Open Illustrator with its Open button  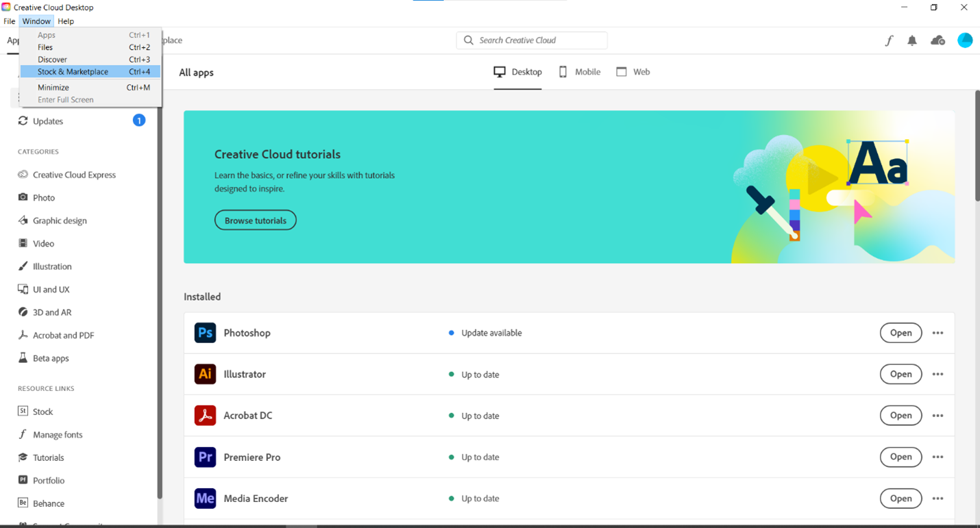[x=901, y=374]
